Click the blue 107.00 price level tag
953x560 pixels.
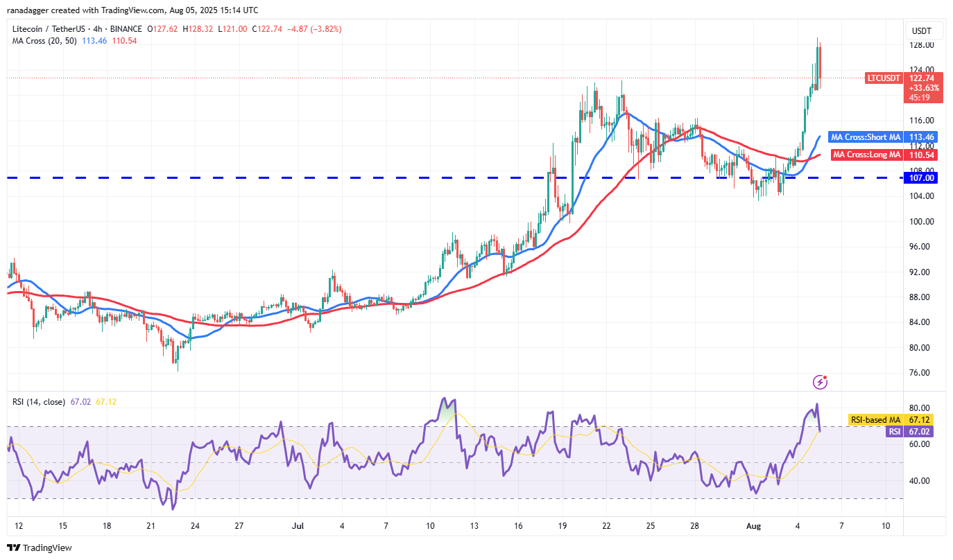924,178
